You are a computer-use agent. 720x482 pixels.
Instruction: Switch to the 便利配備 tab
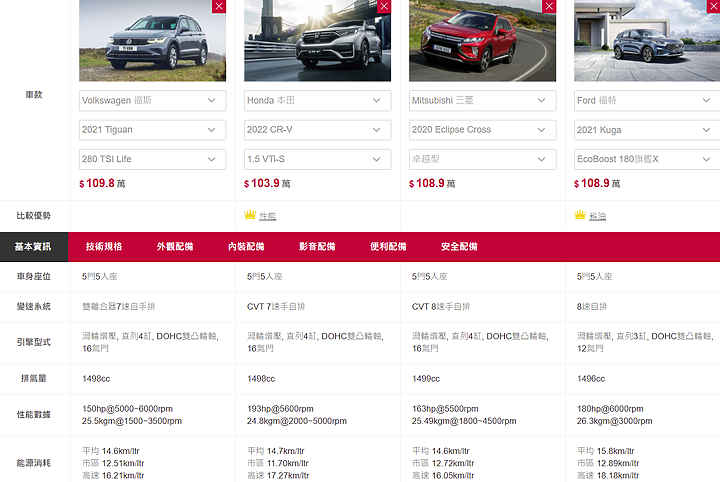[x=388, y=247]
